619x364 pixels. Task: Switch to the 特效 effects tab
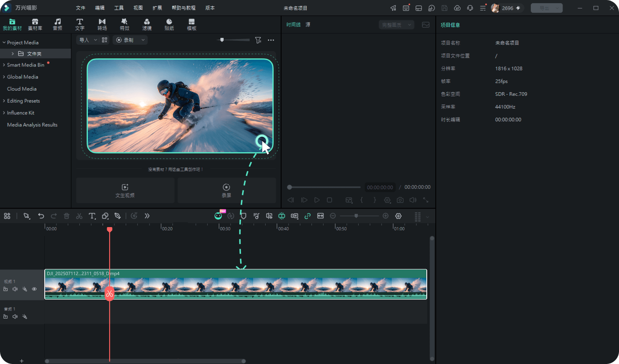(x=125, y=24)
